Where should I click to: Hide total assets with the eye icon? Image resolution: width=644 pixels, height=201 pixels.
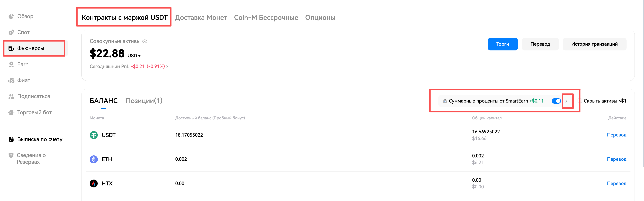[x=145, y=42]
